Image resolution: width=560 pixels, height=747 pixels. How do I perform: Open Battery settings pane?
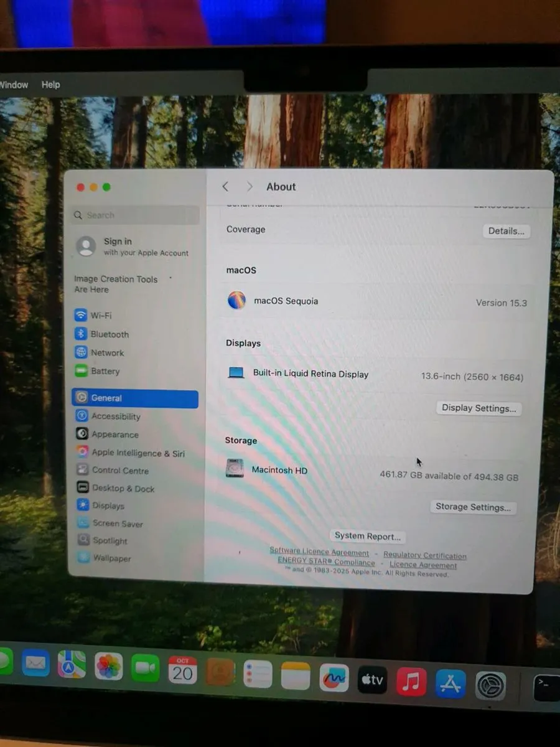click(x=105, y=371)
